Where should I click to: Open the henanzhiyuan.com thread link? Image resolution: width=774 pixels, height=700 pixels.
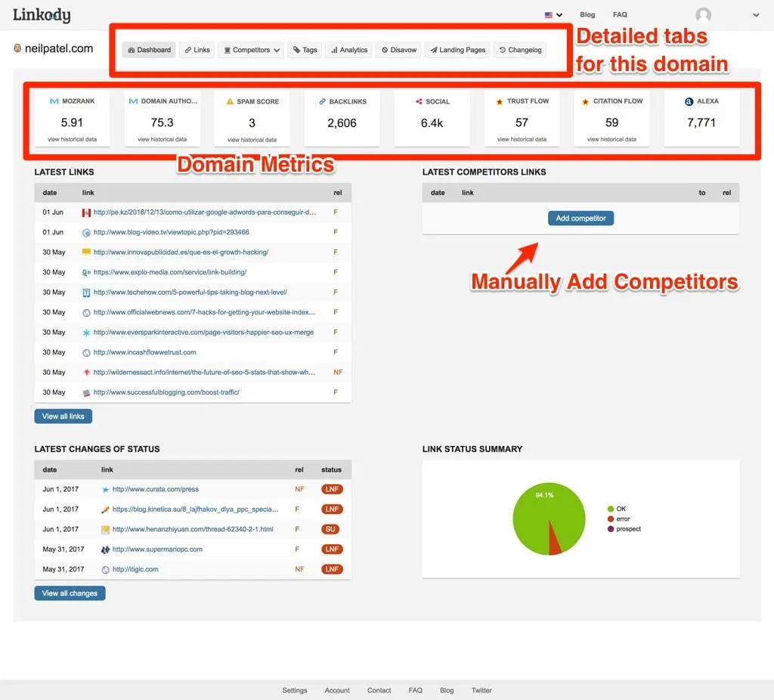(x=193, y=529)
